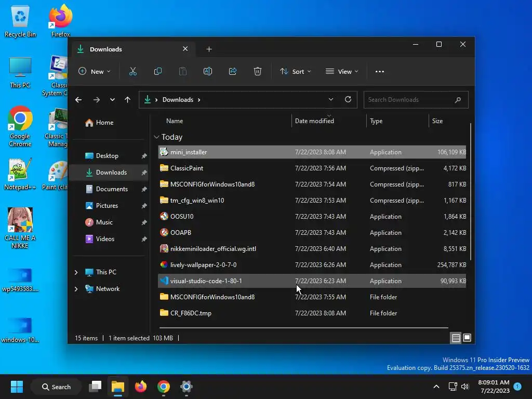Select the Downloads tab
Image resolution: width=532 pixels, height=399 pixels.
click(132, 49)
